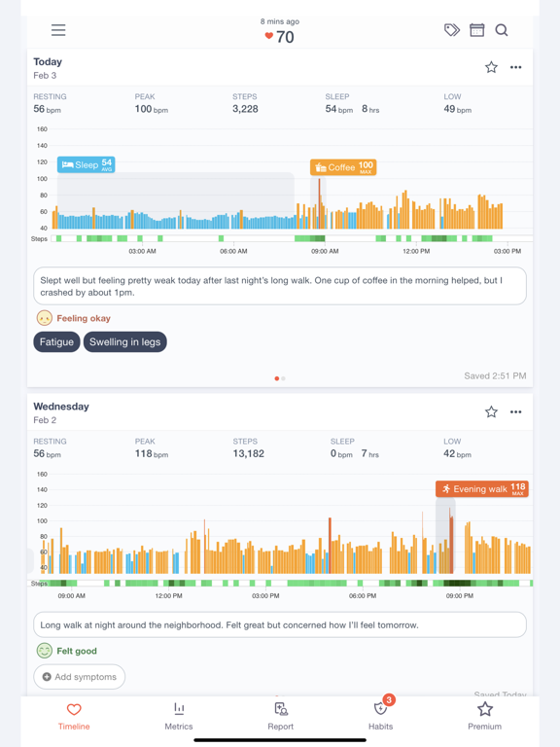Viewport: 560px width, 747px height.
Task: Star the Wednesday Feb 2 entry
Action: coord(491,412)
